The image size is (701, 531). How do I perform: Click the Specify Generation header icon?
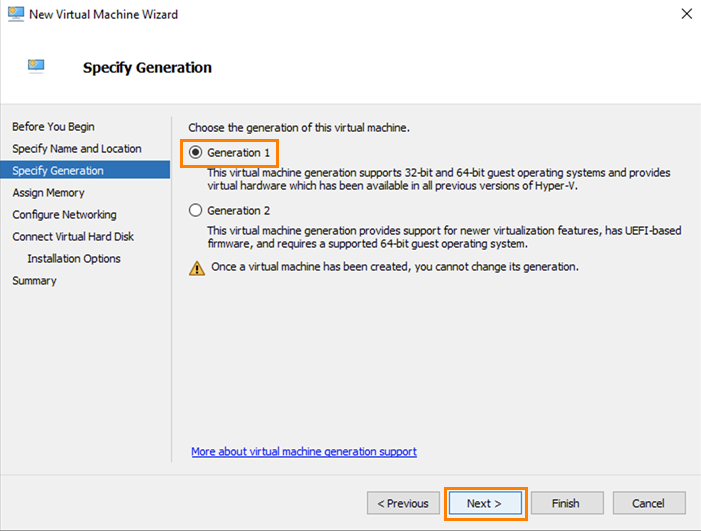click(x=37, y=67)
